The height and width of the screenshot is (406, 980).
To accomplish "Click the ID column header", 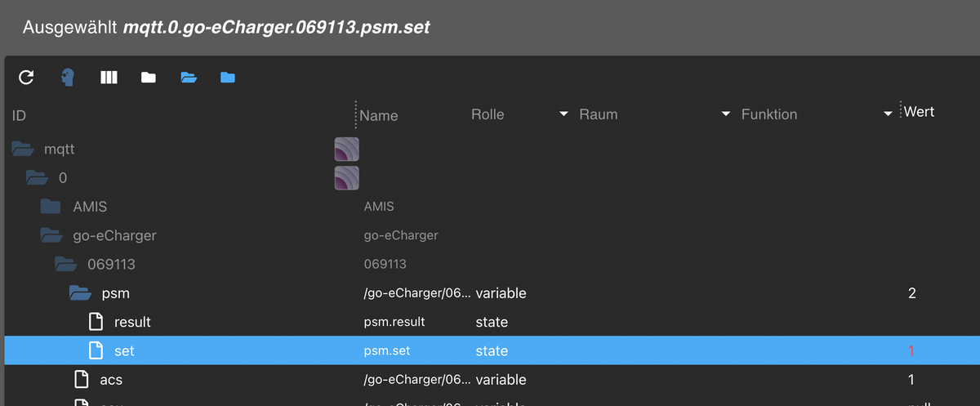I will click(20, 115).
